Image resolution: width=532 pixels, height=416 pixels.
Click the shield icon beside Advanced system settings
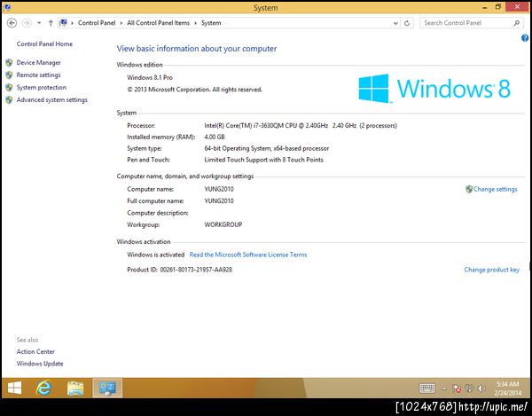pyautogui.click(x=9, y=99)
